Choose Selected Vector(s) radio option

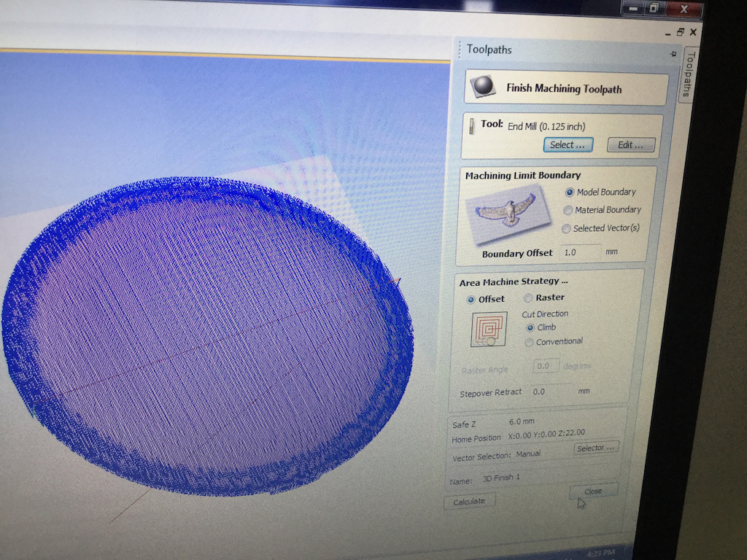click(x=566, y=229)
